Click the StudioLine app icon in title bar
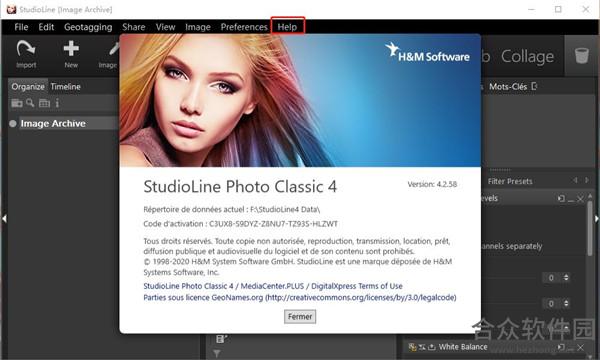Image resolution: width=600 pixels, height=360 pixels. tap(11, 9)
